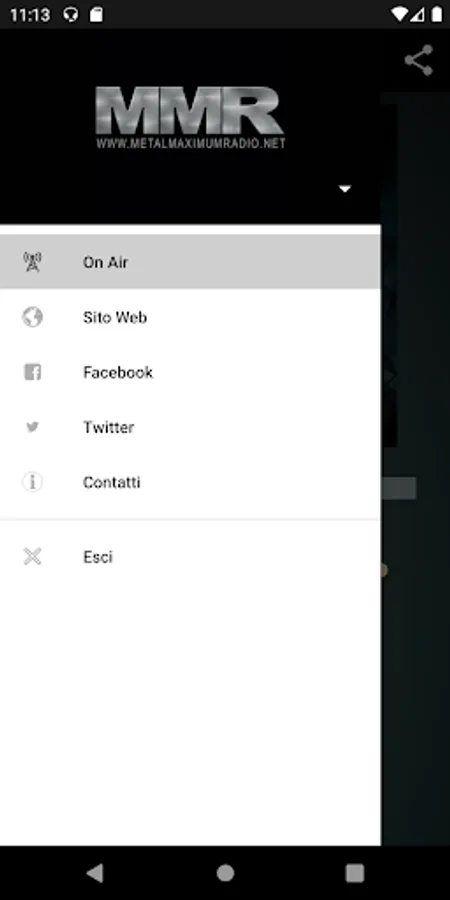Tap the Android home circle button
This screenshot has width=450, height=900.
pos(225,873)
